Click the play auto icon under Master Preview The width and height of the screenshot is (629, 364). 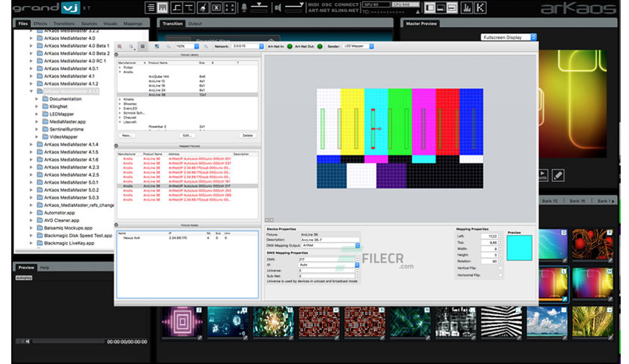point(542,175)
